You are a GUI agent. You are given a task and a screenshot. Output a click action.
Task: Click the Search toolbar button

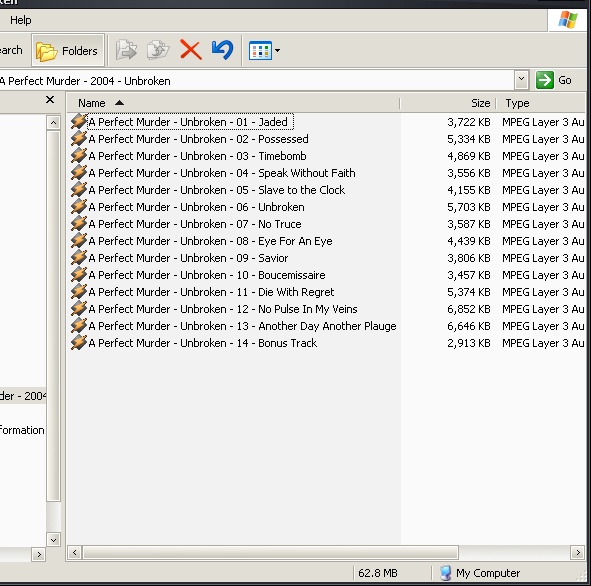point(11,50)
